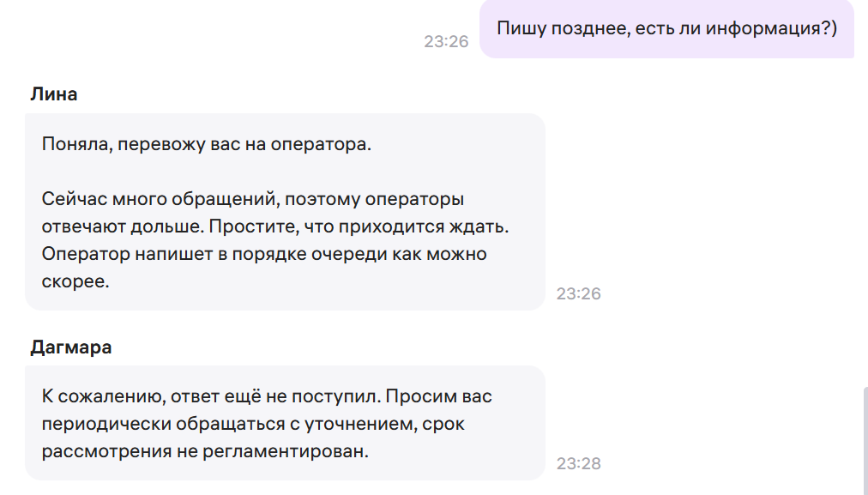Click the text "рассмотрения не регламентирован."
The height and width of the screenshot is (495, 868).
coord(205,451)
